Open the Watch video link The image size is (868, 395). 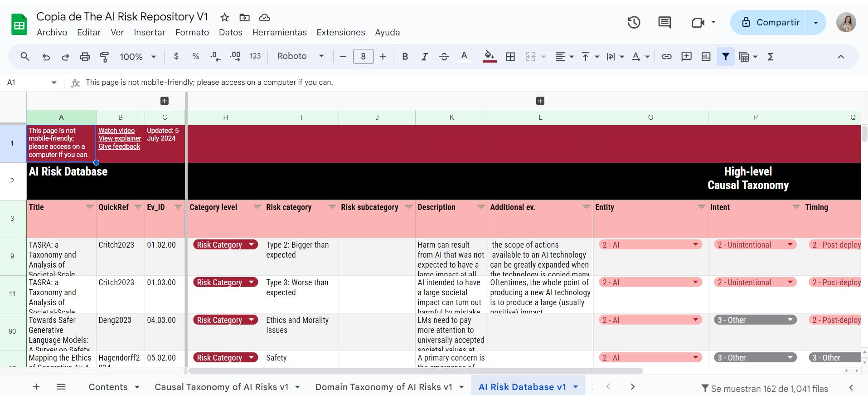click(x=116, y=131)
